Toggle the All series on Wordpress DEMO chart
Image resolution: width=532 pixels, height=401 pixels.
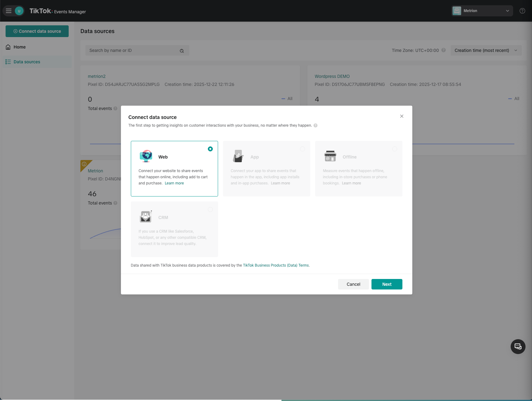pos(514,99)
